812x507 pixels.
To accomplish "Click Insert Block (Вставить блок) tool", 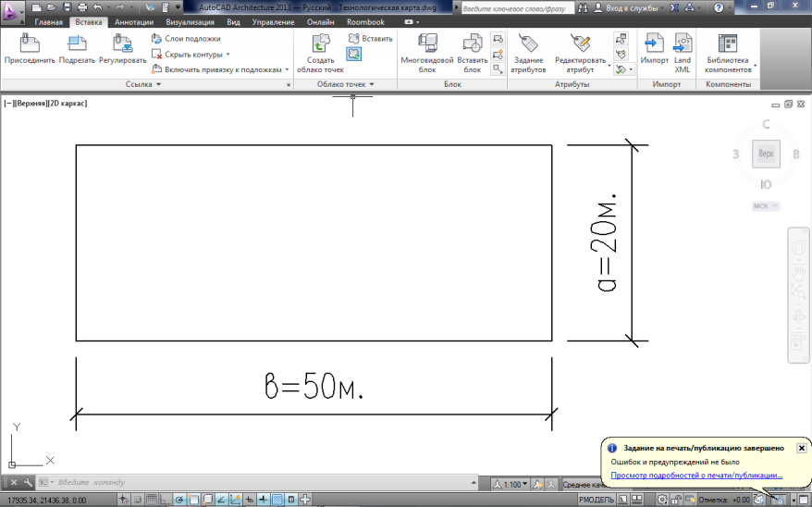I will pos(473,54).
